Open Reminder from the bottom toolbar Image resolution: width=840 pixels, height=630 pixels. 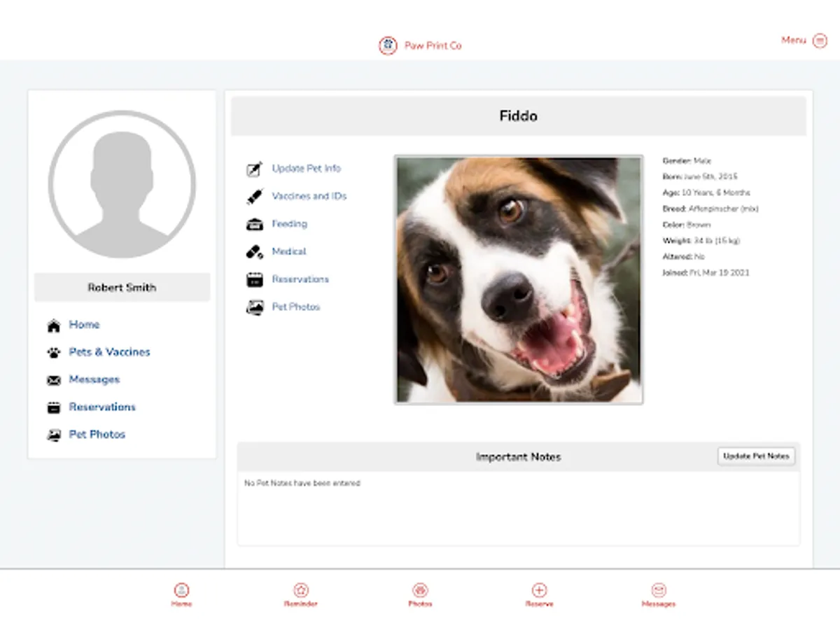[301, 591]
